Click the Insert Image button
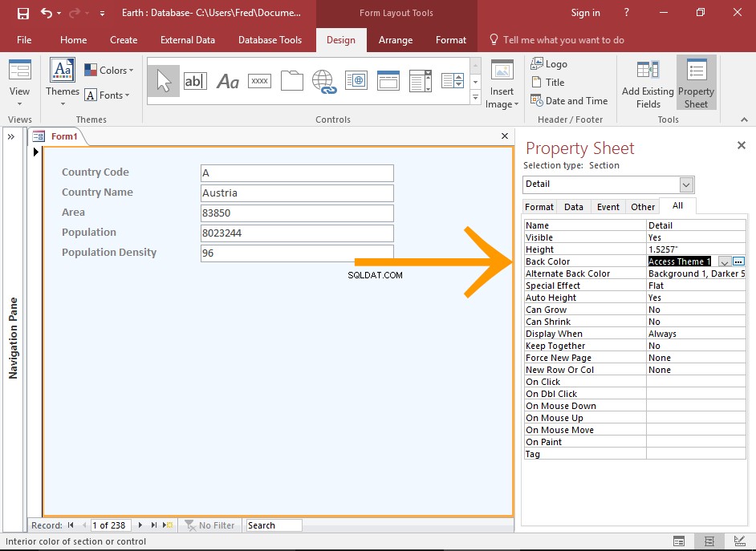The width and height of the screenshot is (756, 551). 502,85
